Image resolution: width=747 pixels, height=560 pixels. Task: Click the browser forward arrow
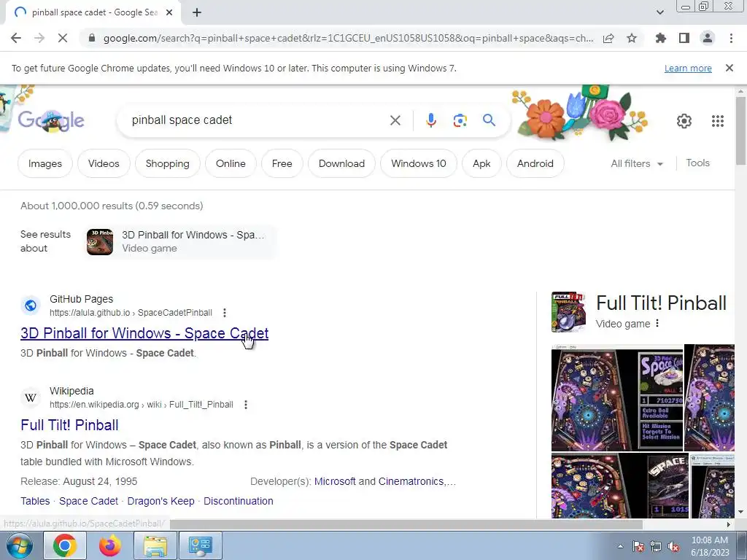pyautogui.click(x=39, y=38)
